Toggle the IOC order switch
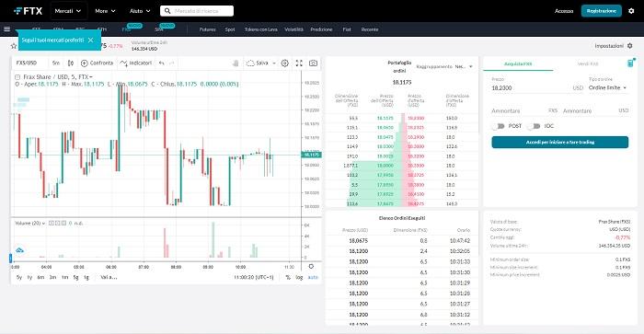Image resolution: width=644 pixels, height=334 pixels. coord(534,126)
